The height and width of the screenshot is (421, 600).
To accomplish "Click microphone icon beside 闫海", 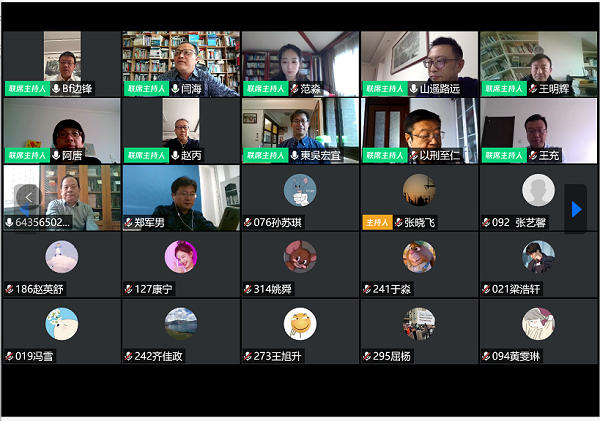I will click(x=175, y=89).
